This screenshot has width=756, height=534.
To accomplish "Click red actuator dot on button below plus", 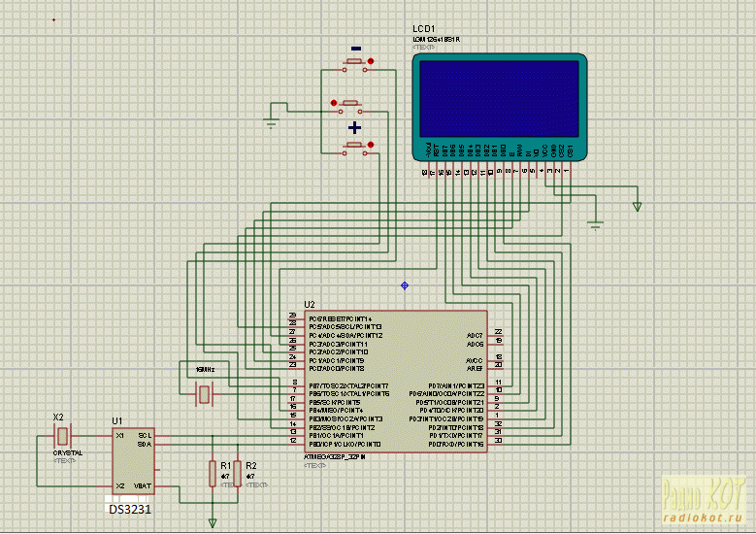I will point(371,145).
